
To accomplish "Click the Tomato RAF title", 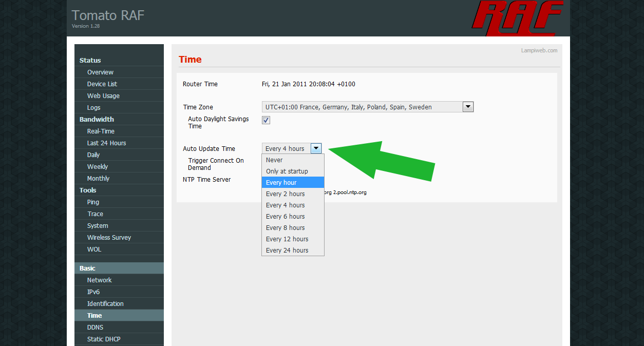I will pyautogui.click(x=108, y=15).
